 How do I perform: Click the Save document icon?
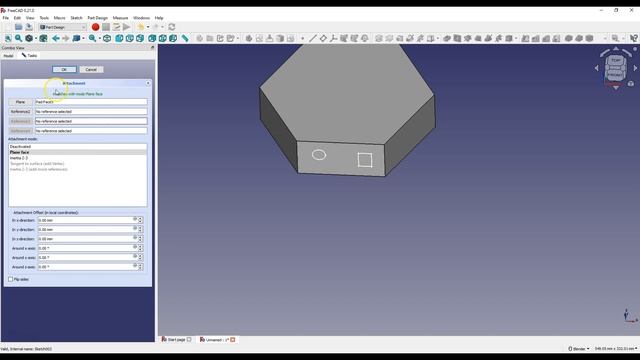coord(29,27)
